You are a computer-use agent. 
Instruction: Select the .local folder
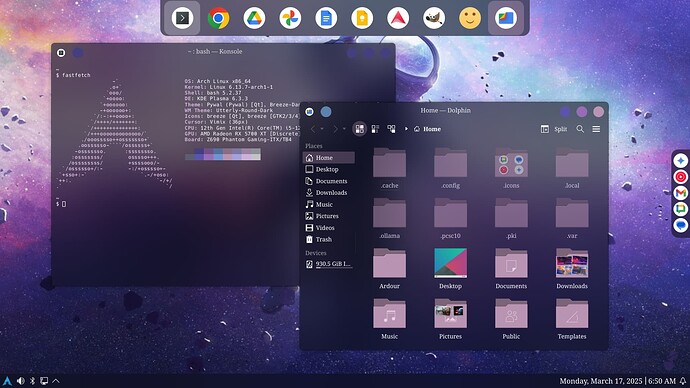[572, 168]
